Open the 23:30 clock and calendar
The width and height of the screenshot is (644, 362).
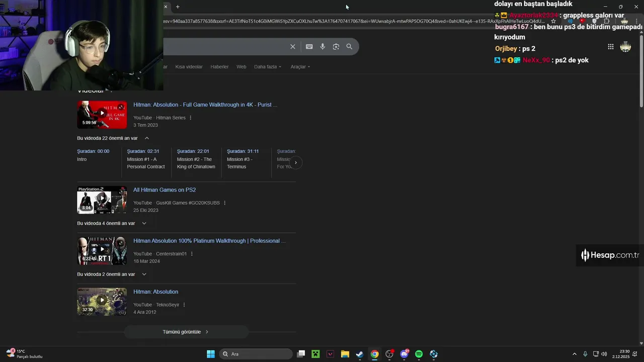(621, 354)
